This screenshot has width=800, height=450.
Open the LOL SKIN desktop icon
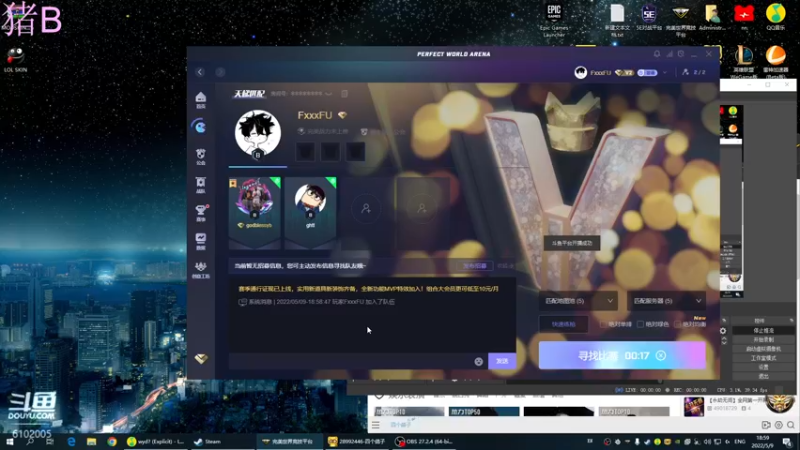(x=15, y=60)
